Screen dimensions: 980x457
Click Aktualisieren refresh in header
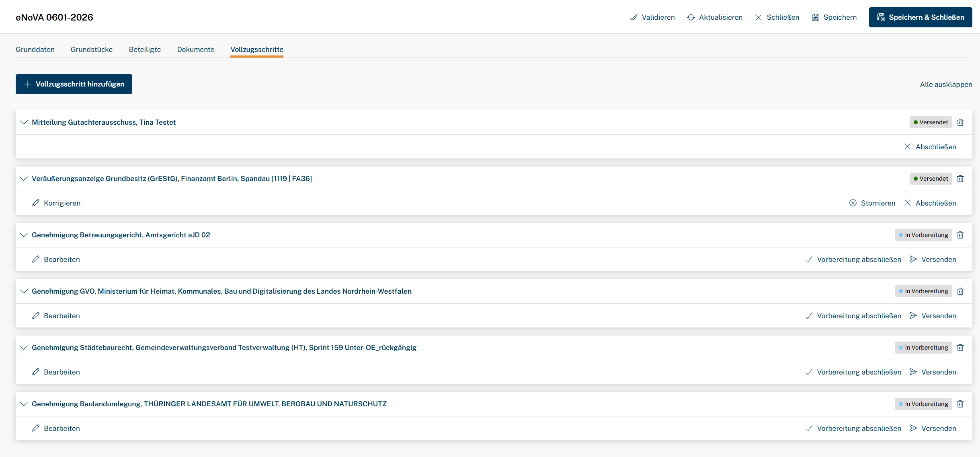pyautogui.click(x=715, y=17)
